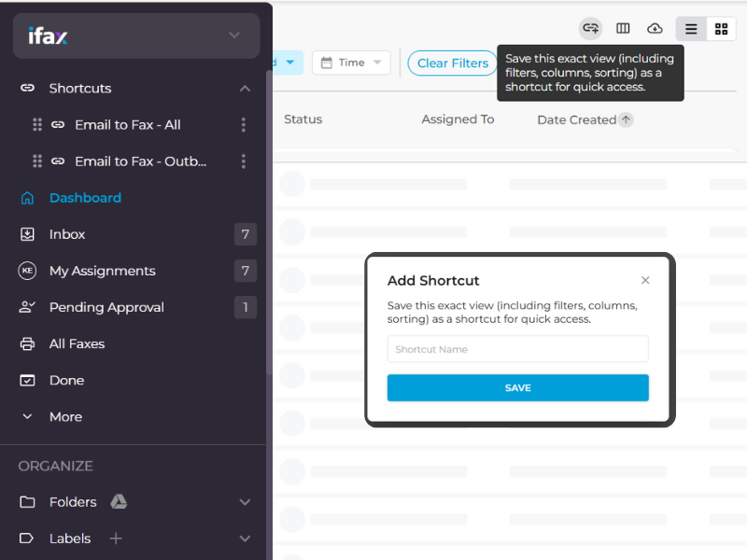Collapse the Shortcuts section
747x560 pixels.
click(x=245, y=88)
